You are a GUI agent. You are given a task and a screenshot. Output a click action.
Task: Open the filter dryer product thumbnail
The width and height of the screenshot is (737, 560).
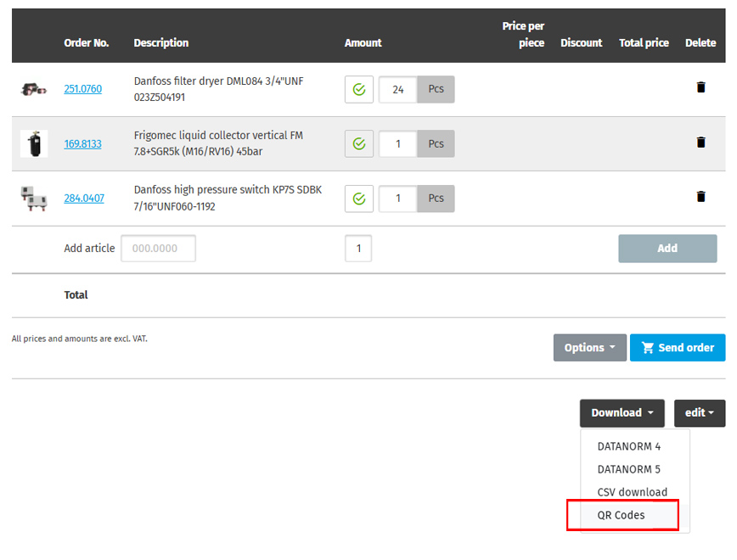[x=34, y=89]
